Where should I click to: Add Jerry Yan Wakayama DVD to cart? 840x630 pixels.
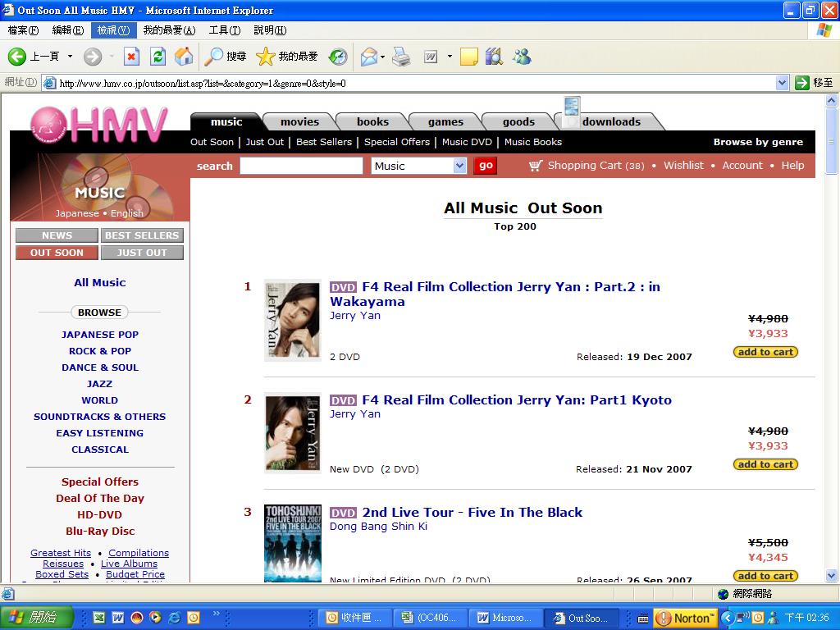[765, 352]
